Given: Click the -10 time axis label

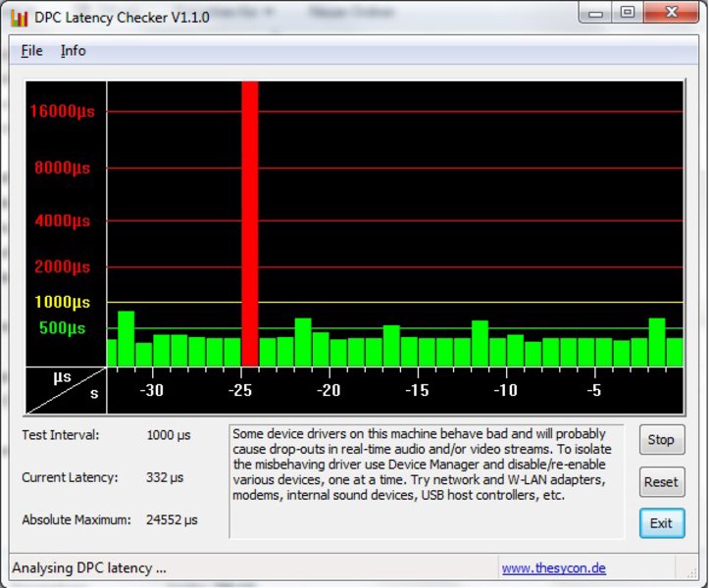Looking at the screenshot, I should (506, 390).
